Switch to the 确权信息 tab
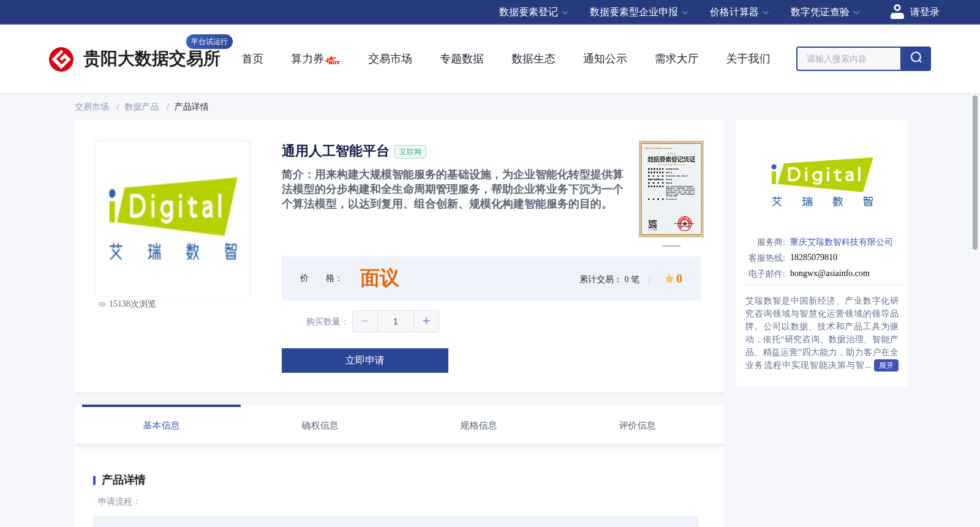 (x=320, y=425)
